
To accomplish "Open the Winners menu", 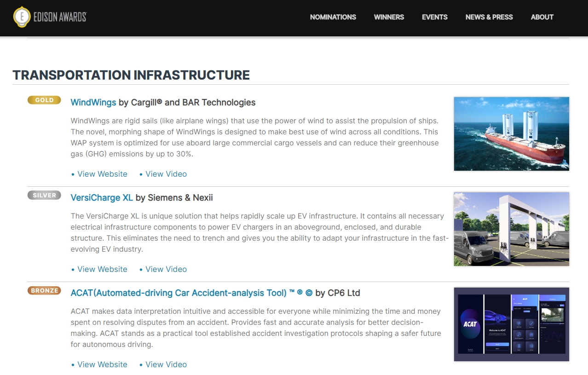I will click(x=389, y=17).
